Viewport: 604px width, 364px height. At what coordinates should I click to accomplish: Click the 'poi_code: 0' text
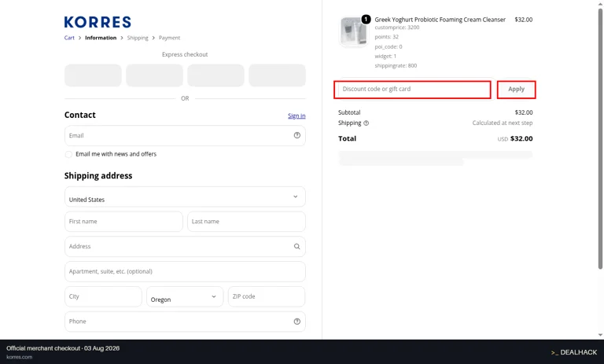[x=389, y=46]
